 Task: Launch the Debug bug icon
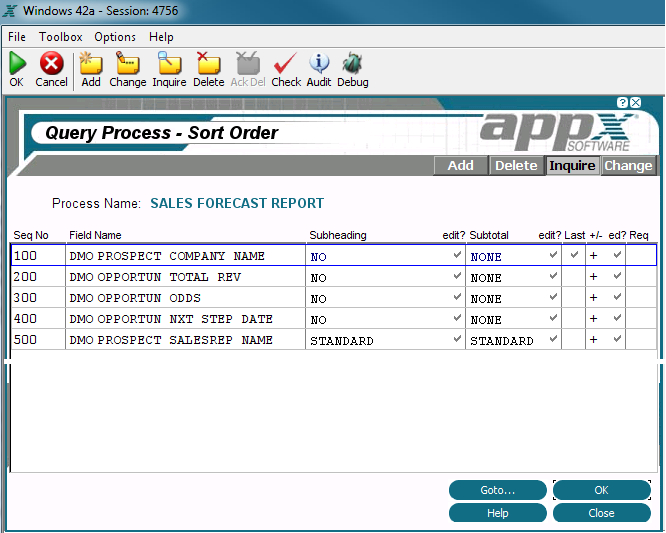tap(352, 63)
